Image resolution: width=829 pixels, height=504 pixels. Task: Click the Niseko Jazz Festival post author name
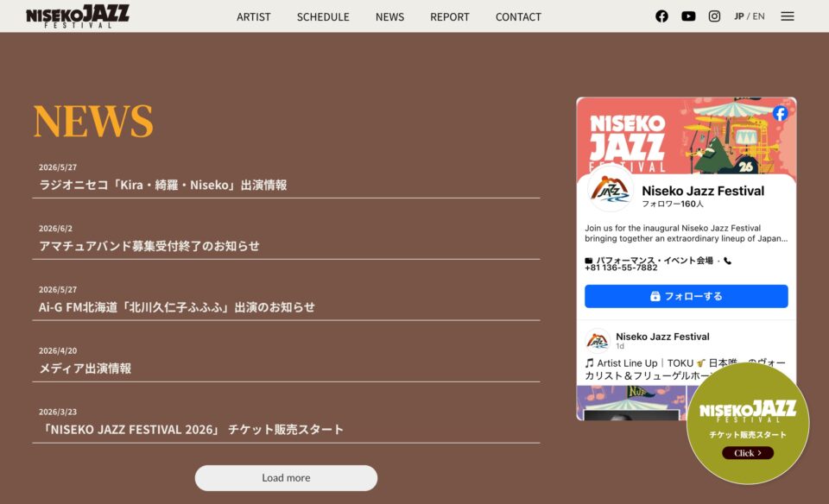click(x=662, y=337)
